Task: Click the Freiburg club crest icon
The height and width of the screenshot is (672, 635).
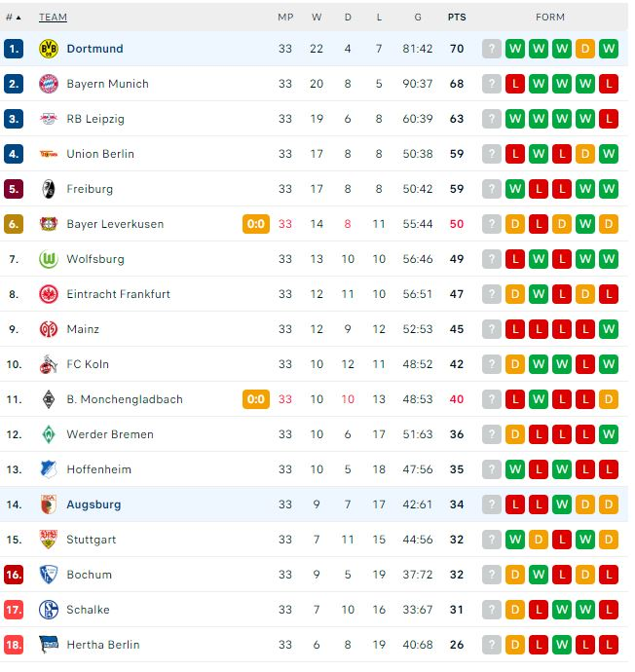Action: coord(49,189)
